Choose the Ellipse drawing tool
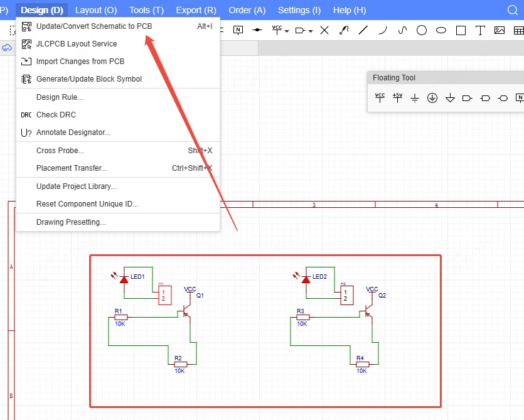 [441, 30]
